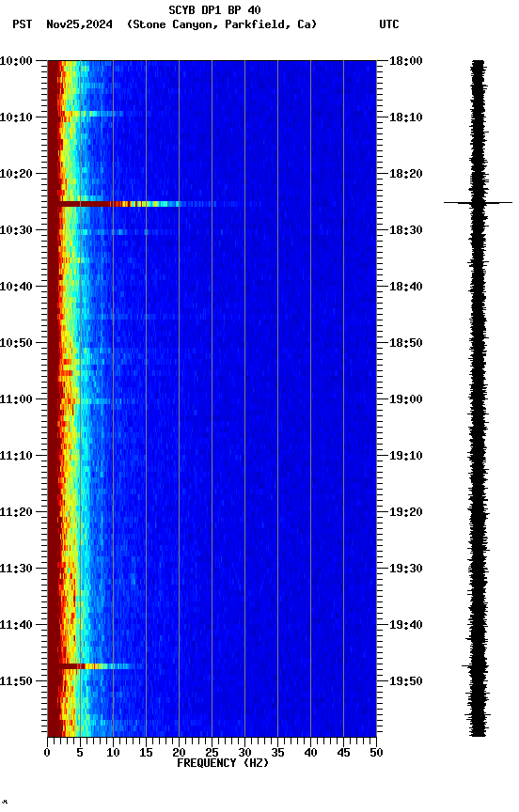519x812 pixels.
Task: Click the '10' frequency axis tick label
Action: coord(113,753)
